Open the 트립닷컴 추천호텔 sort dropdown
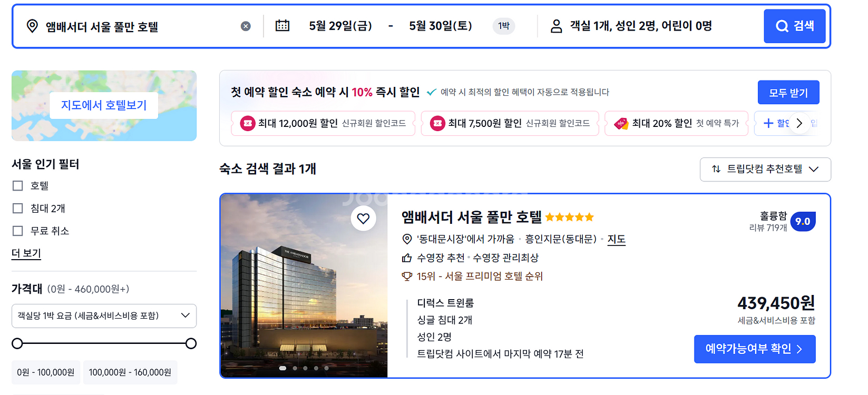This screenshot has height=395, width=868. (765, 169)
